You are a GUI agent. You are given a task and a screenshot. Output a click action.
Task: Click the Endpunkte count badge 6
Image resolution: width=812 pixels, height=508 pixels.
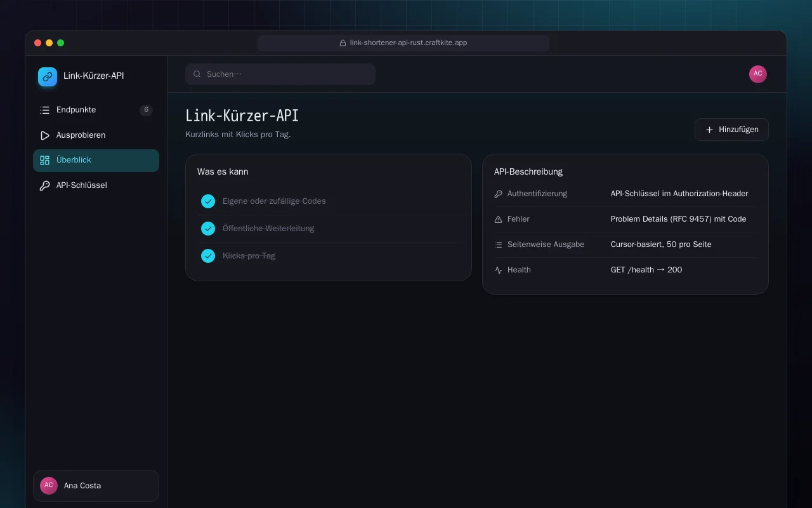click(146, 110)
